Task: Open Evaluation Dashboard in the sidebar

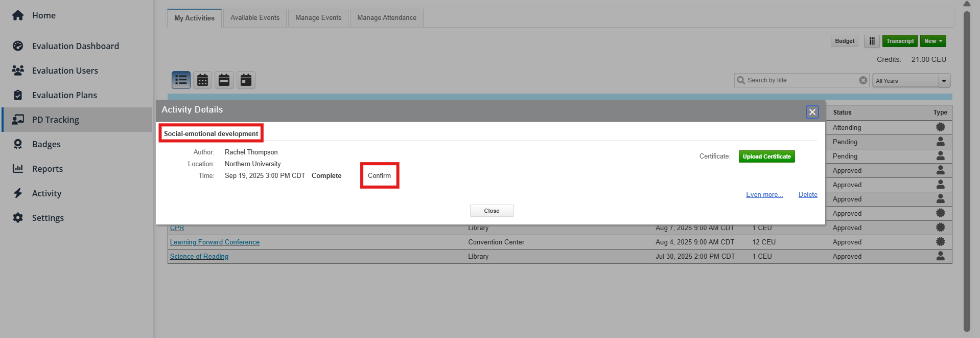Action: click(76, 46)
